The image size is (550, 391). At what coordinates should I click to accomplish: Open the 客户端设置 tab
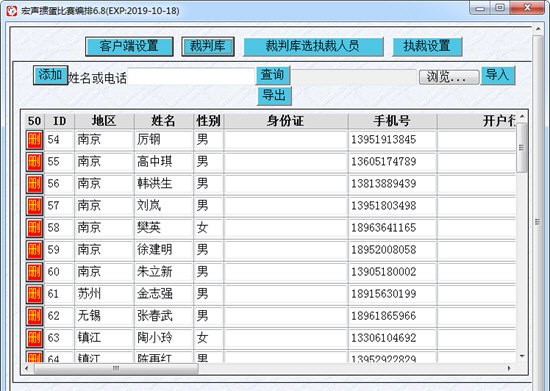click(x=129, y=46)
